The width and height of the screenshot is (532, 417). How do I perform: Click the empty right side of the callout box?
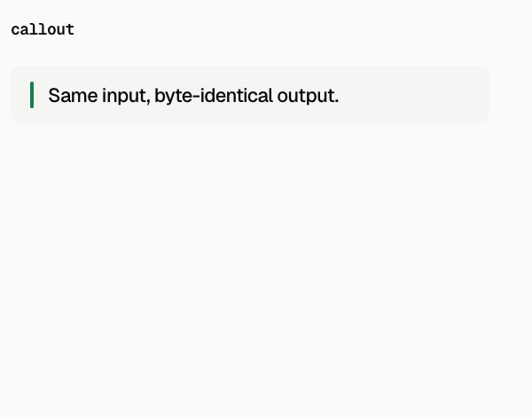414,95
